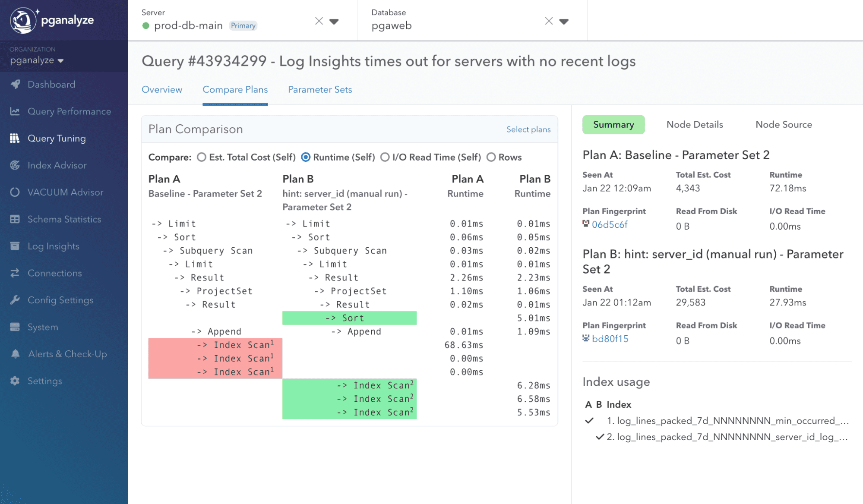Image resolution: width=863 pixels, height=504 pixels.
Task: Open the Connections page
Action: [x=54, y=273]
